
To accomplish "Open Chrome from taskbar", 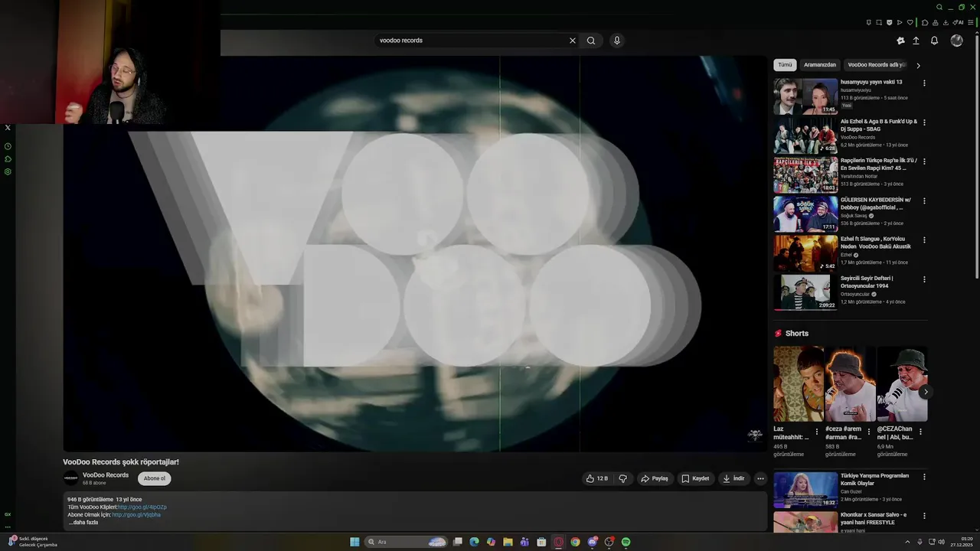I will [x=575, y=542].
